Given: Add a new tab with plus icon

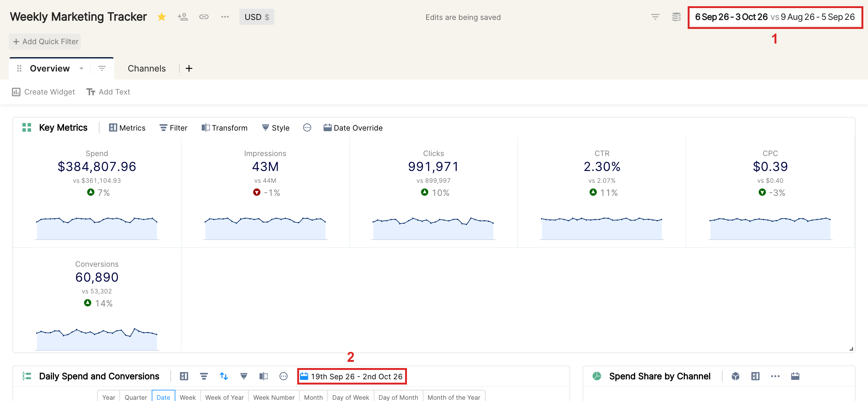Looking at the screenshot, I should (x=189, y=68).
